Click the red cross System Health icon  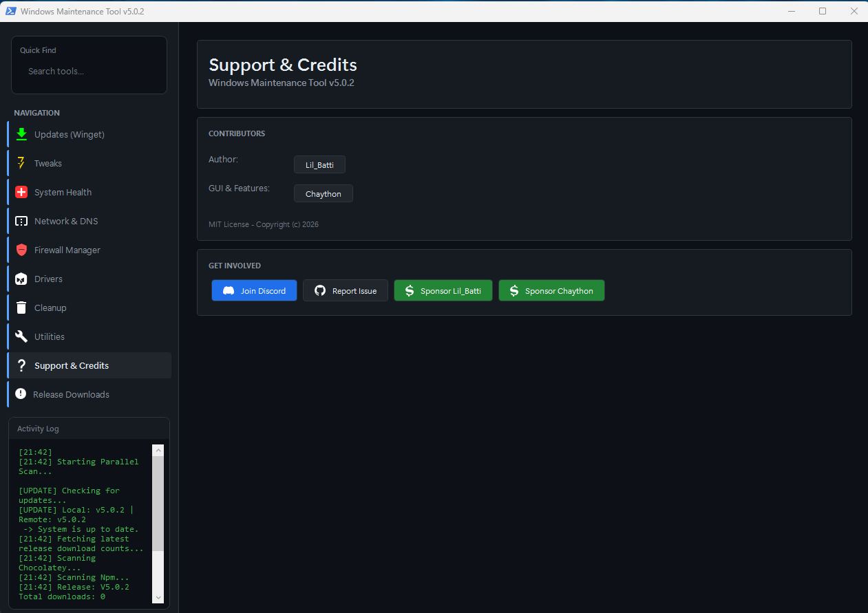pyautogui.click(x=21, y=192)
